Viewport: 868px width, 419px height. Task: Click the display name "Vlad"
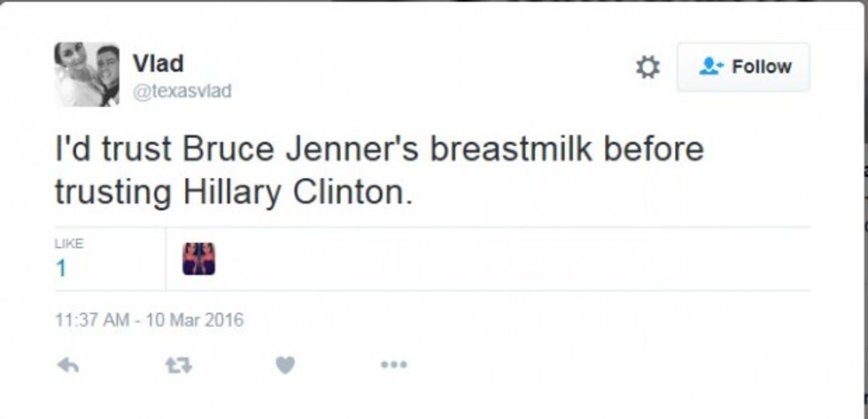(x=158, y=64)
